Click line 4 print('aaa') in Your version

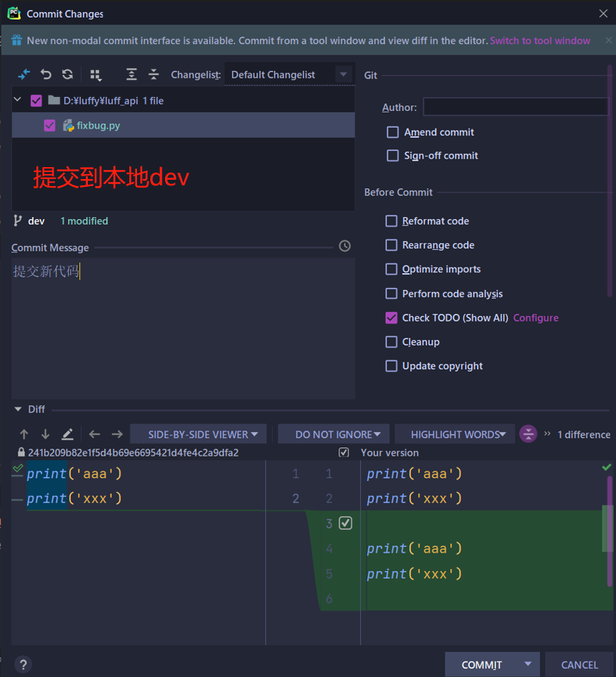coord(414,548)
